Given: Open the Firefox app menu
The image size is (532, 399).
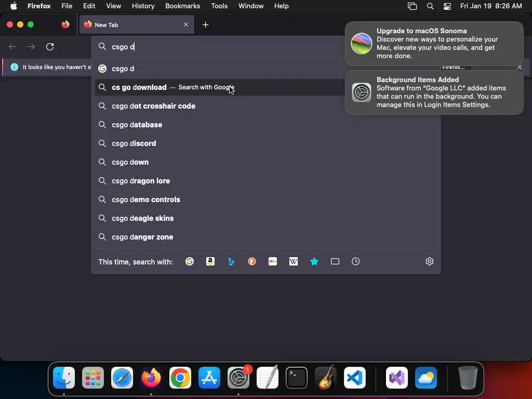Looking at the screenshot, I should [39, 6].
